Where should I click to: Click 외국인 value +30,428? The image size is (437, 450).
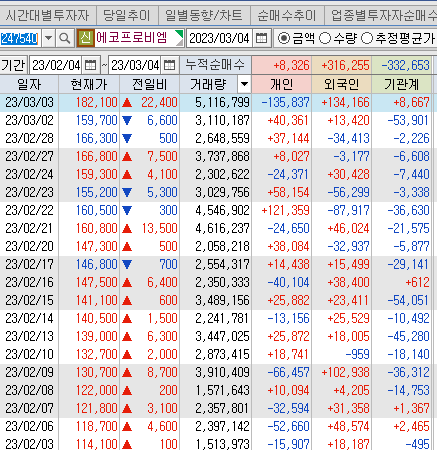[348, 174]
